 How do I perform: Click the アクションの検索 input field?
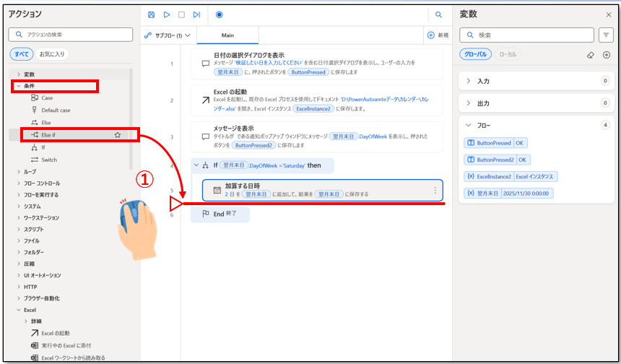(71, 35)
